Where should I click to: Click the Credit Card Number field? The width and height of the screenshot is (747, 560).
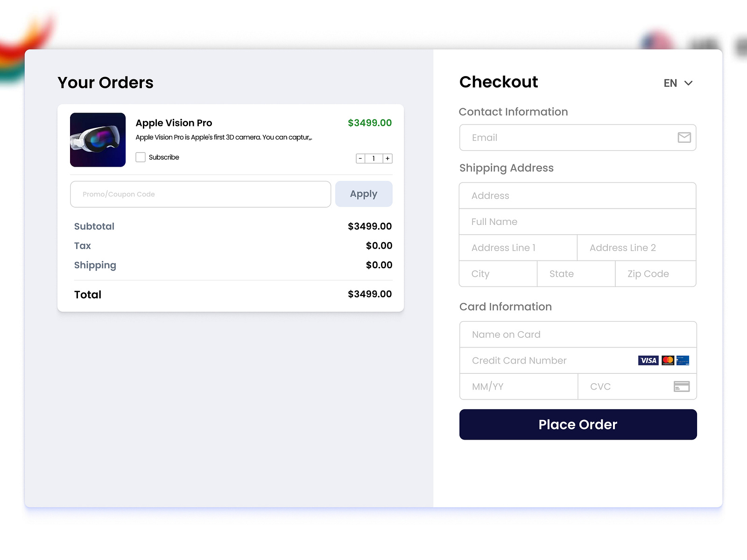point(537,360)
